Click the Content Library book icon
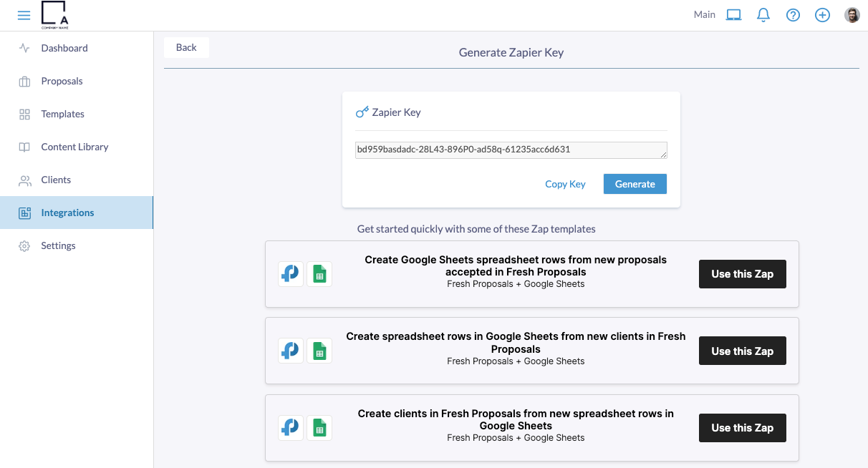This screenshot has height=468, width=868. tap(24, 147)
